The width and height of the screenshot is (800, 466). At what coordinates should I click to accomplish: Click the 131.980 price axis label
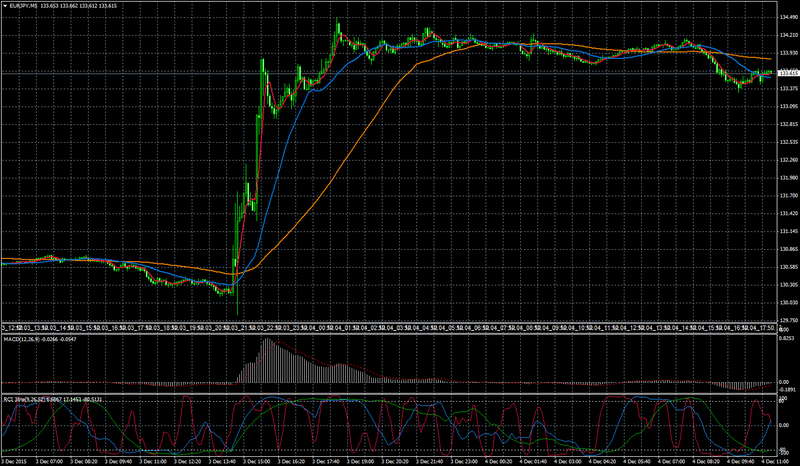[x=788, y=178]
